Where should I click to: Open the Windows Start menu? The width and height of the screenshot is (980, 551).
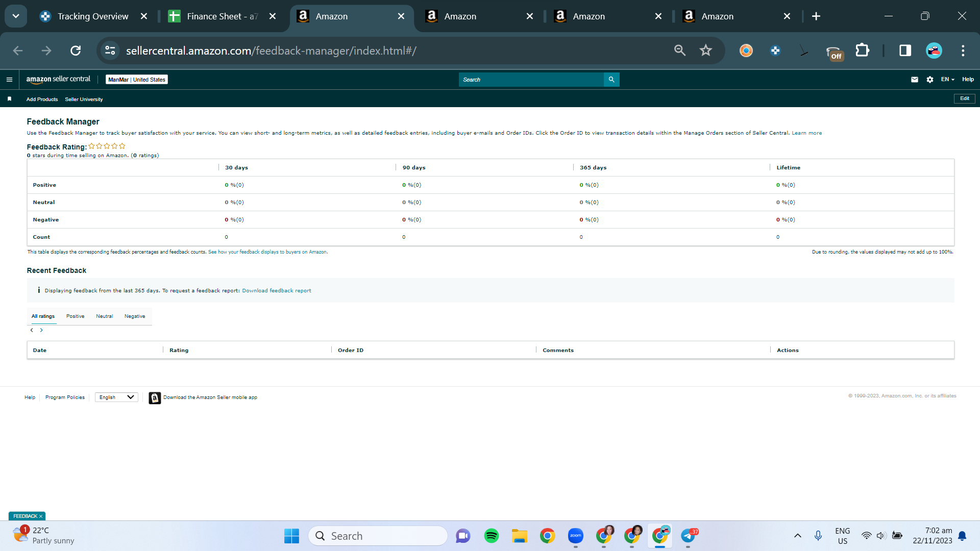(291, 536)
